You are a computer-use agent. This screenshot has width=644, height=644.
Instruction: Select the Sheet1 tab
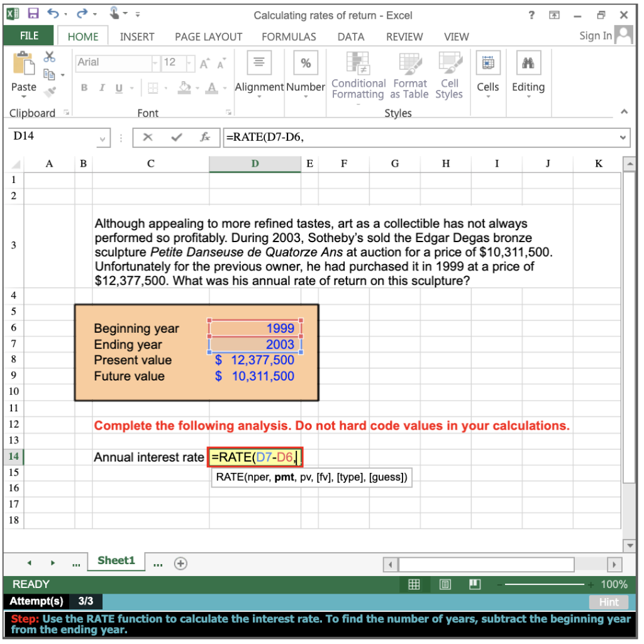click(115, 560)
